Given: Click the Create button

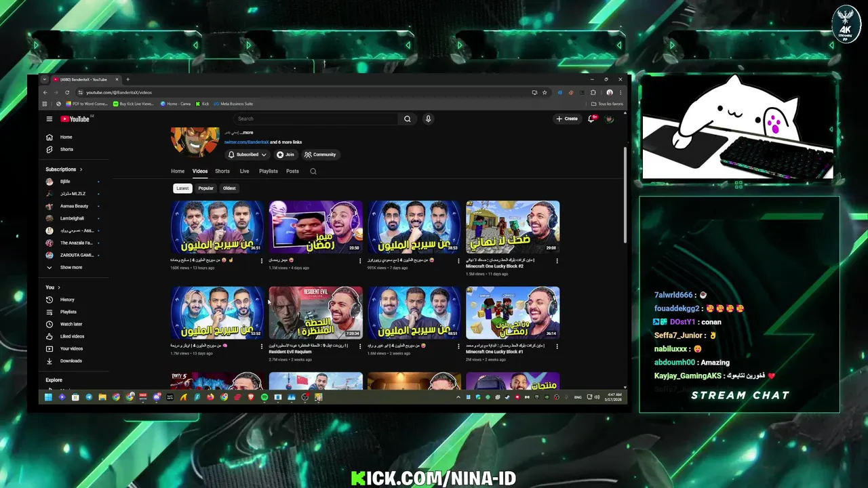Looking at the screenshot, I should point(567,119).
